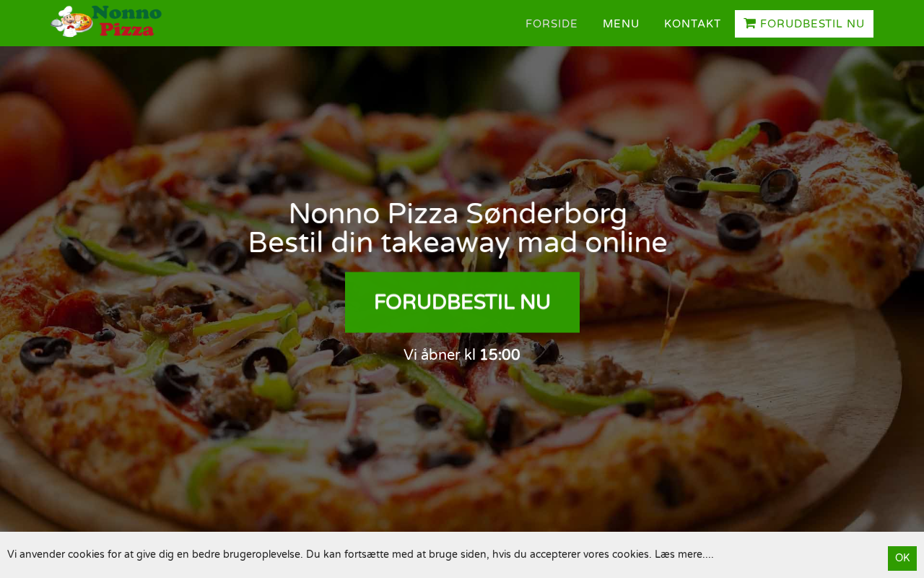
Task: Click empty area of green navigation bar
Action: click(x=339, y=23)
